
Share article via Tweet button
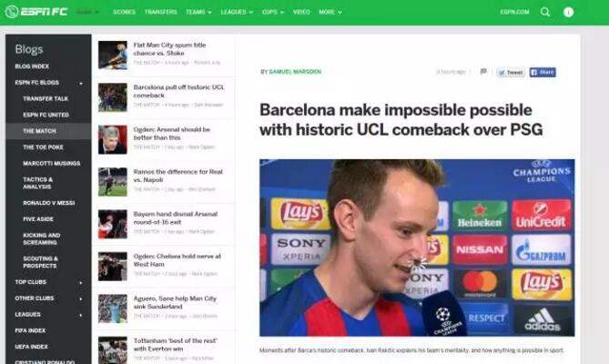511,72
